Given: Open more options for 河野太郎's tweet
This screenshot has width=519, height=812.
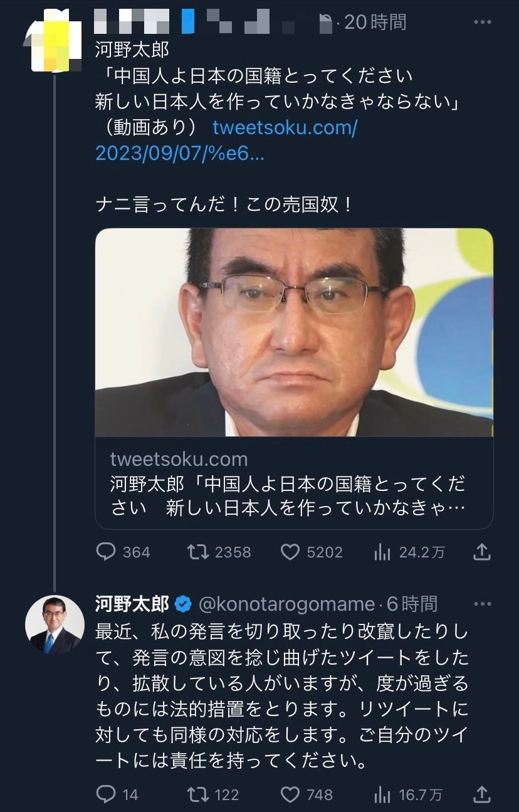Looking at the screenshot, I should click(482, 604).
